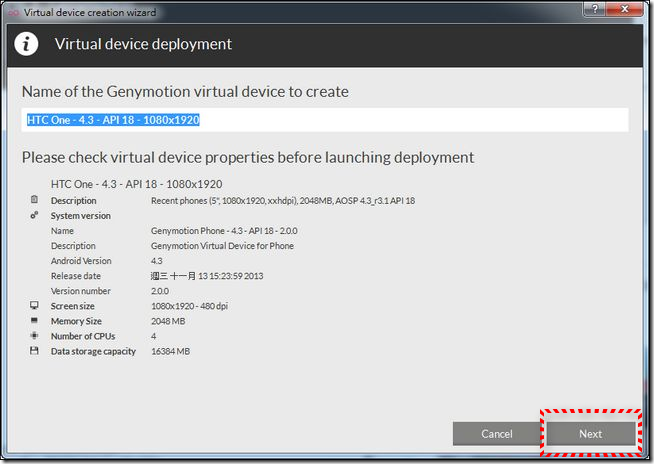
Task: Click the 'HTC One - 4.3 - API 18 - 1080x1920' properties title
Action: [x=136, y=184]
